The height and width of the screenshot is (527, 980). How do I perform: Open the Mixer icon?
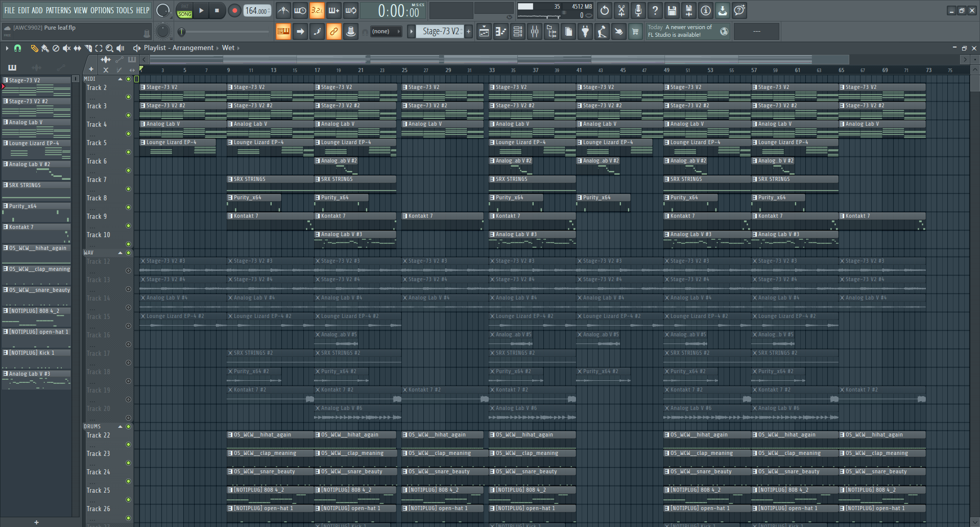click(x=535, y=32)
